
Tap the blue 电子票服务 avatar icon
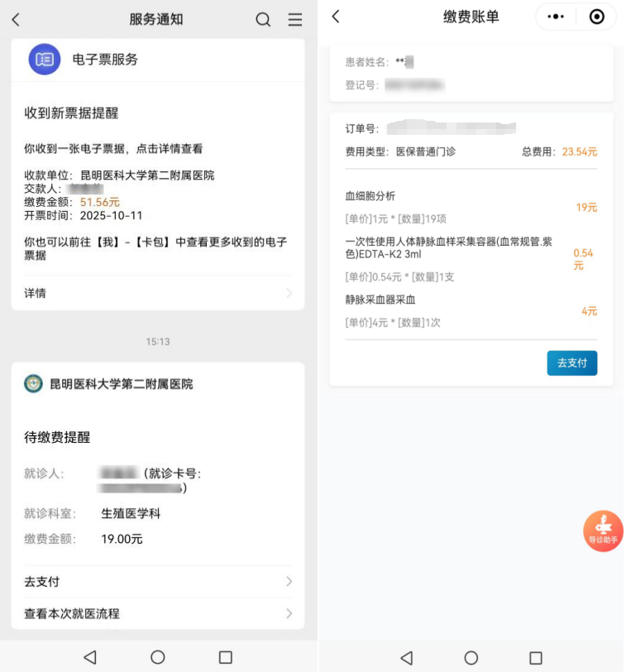coord(45,60)
